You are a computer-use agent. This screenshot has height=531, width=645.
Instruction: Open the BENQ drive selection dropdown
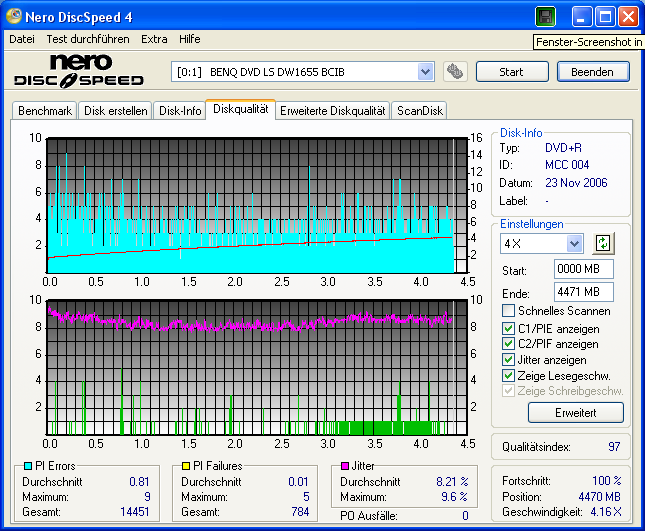click(425, 71)
